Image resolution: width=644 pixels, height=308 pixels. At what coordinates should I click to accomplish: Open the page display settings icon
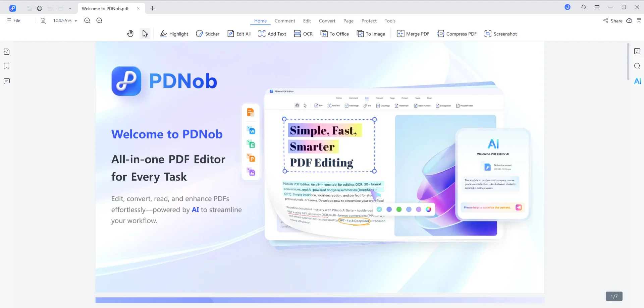[43, 20]
